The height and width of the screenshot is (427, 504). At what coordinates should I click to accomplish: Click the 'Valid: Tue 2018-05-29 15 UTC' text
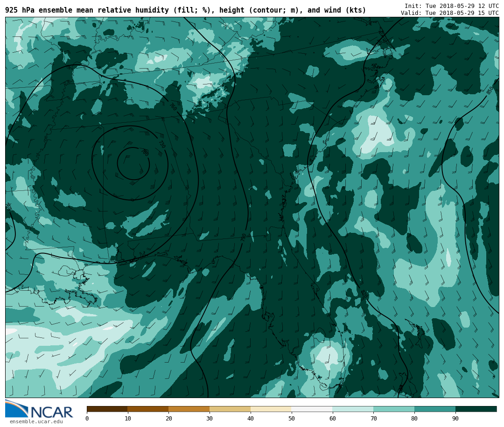point(450,13)
